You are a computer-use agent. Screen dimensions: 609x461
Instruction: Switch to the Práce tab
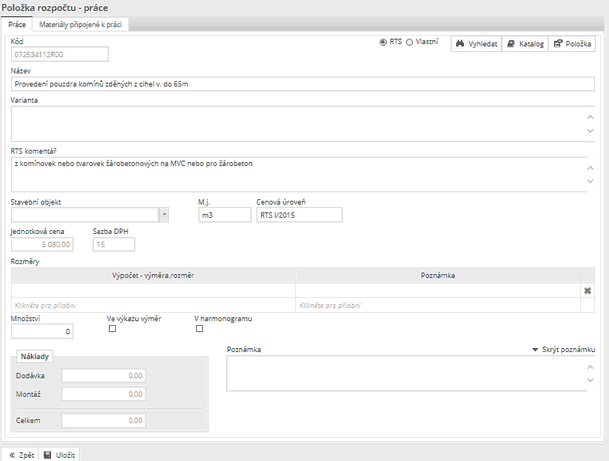(x=17, y=24)
